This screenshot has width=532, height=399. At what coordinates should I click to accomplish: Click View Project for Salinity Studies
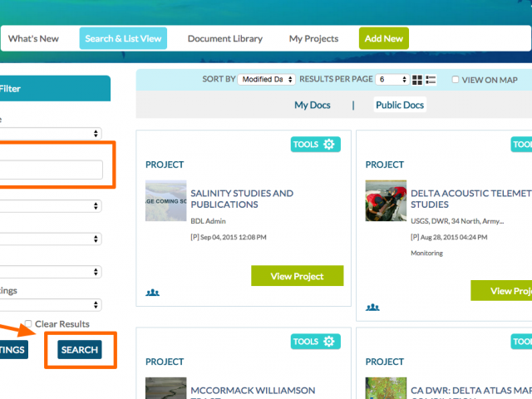[297, 276]
